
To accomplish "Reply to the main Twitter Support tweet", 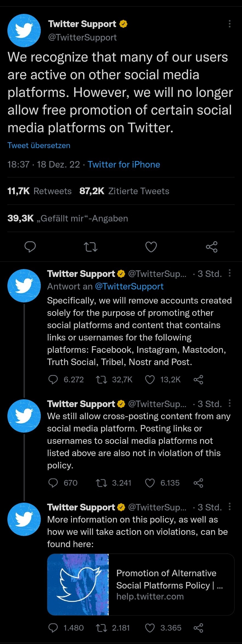I will pyautogui.click(x=30, y=247).
